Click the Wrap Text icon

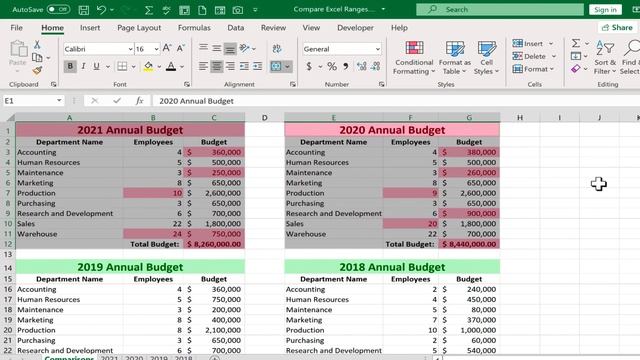pos(277,49)
